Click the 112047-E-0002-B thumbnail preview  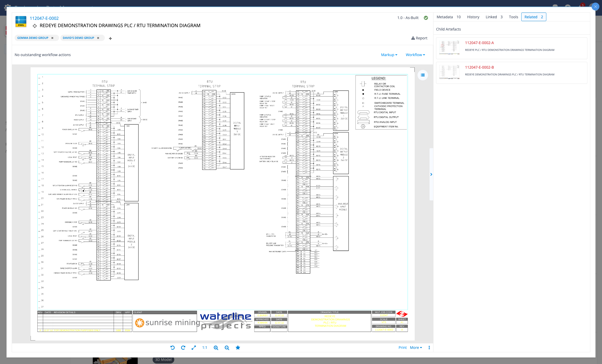[x=449, y=72]
